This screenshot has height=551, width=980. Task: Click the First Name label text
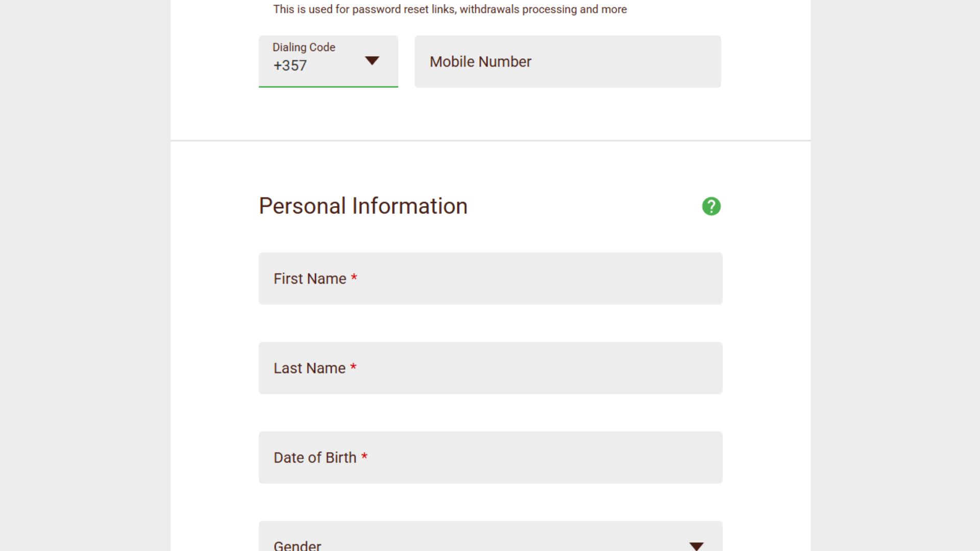click(x=310, y=279)
